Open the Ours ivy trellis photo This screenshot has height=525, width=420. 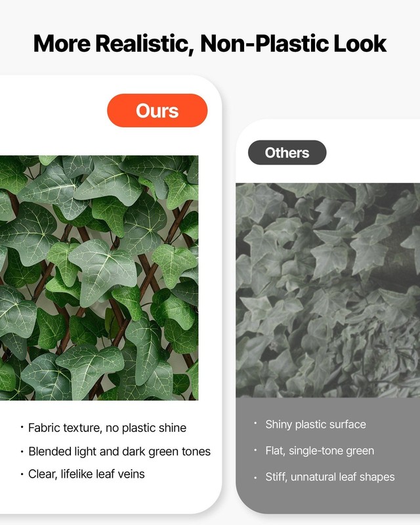(x=99, y=278)
